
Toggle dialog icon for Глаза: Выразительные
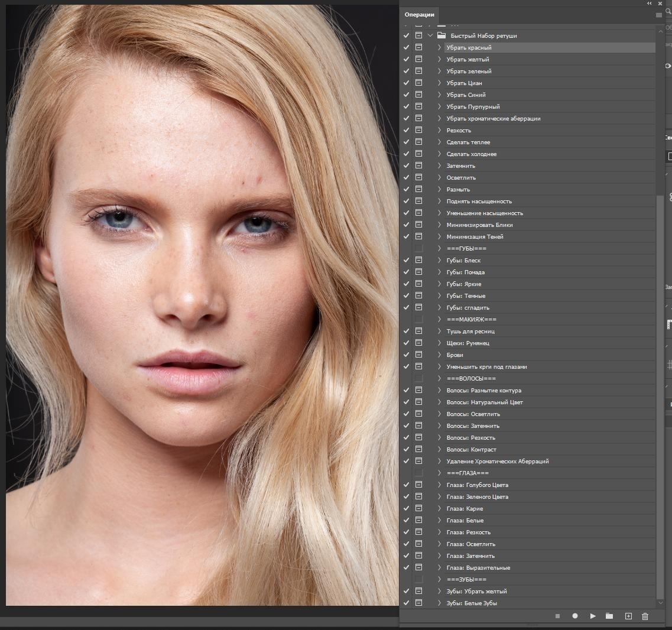click(418, 567)
